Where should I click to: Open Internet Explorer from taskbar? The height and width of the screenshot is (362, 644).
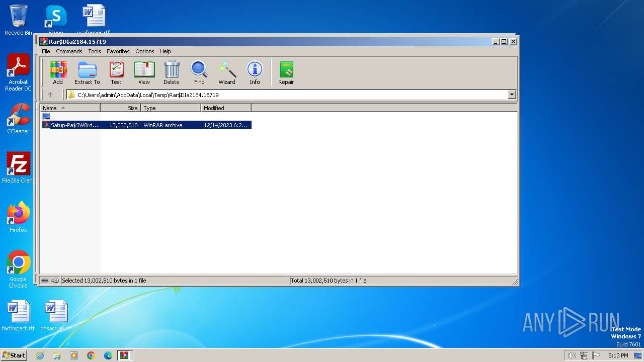point(40,355)
